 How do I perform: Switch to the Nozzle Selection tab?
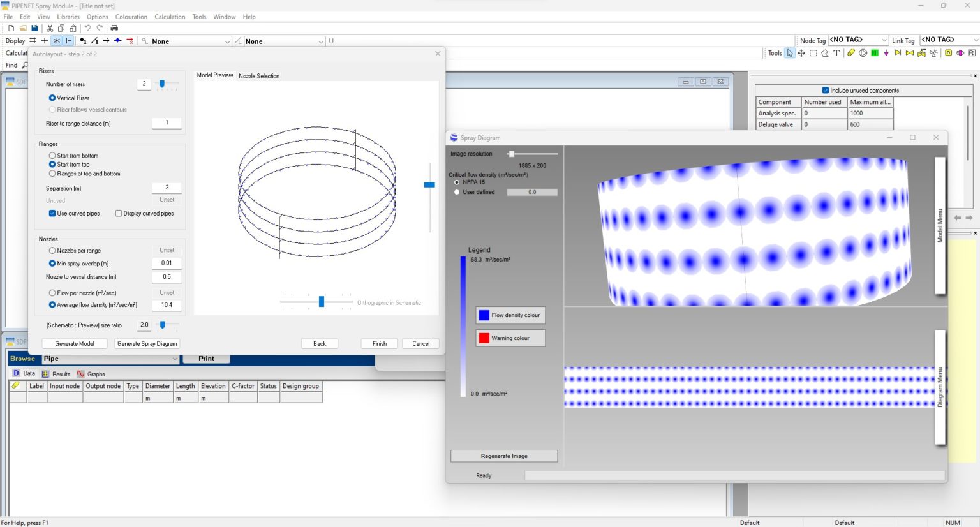(x=258, y=76)
